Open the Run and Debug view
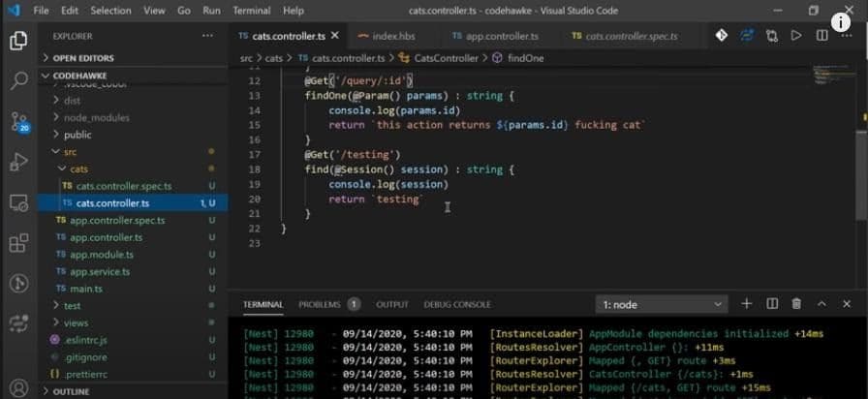The height and width of the screenshot is (399, 868). click(18, 162)
